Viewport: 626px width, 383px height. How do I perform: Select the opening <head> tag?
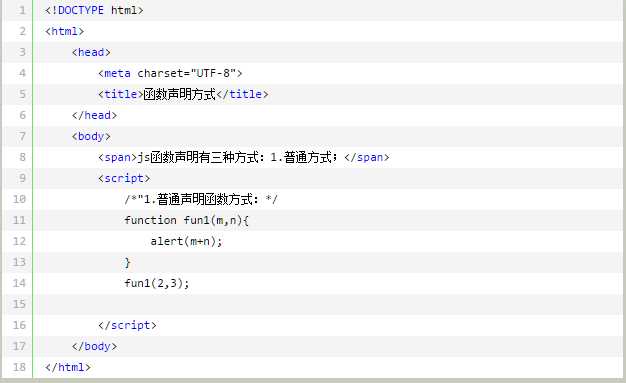(91, 52)
